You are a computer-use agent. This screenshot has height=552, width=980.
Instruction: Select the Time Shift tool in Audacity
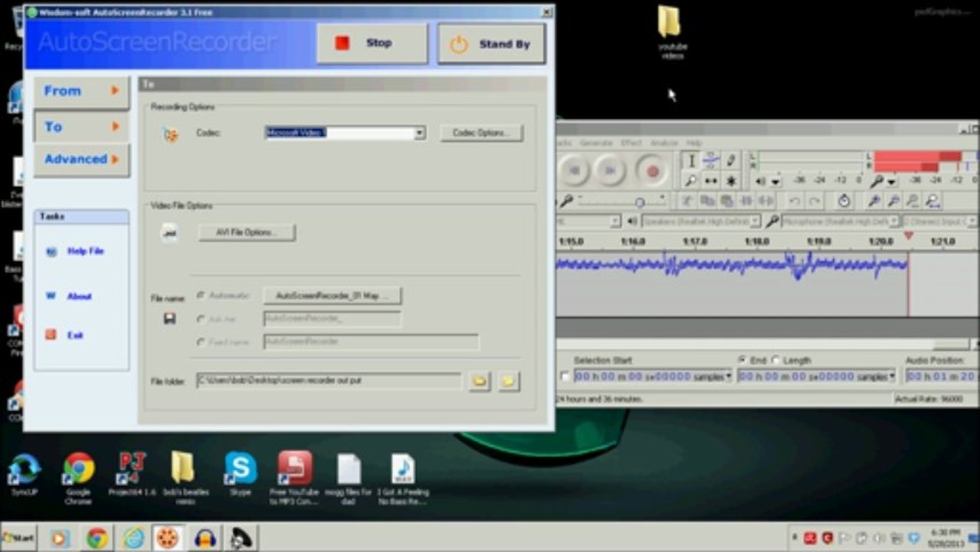710,181
